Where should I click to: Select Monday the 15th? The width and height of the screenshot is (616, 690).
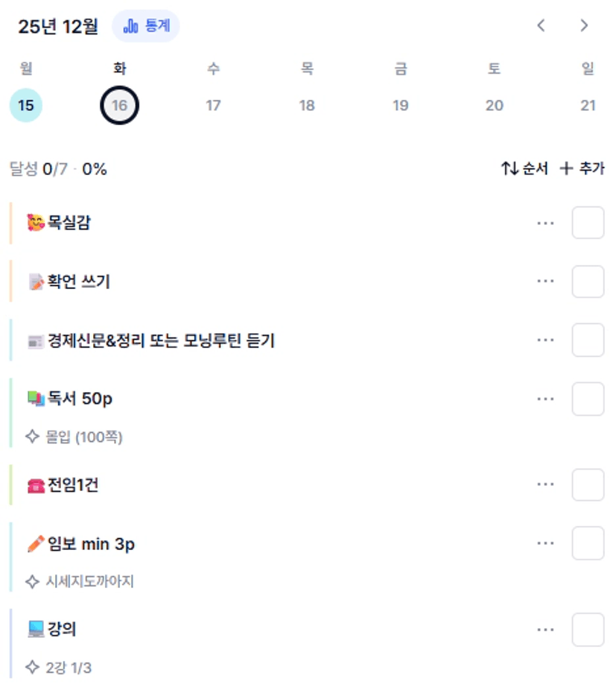(26, 106)
